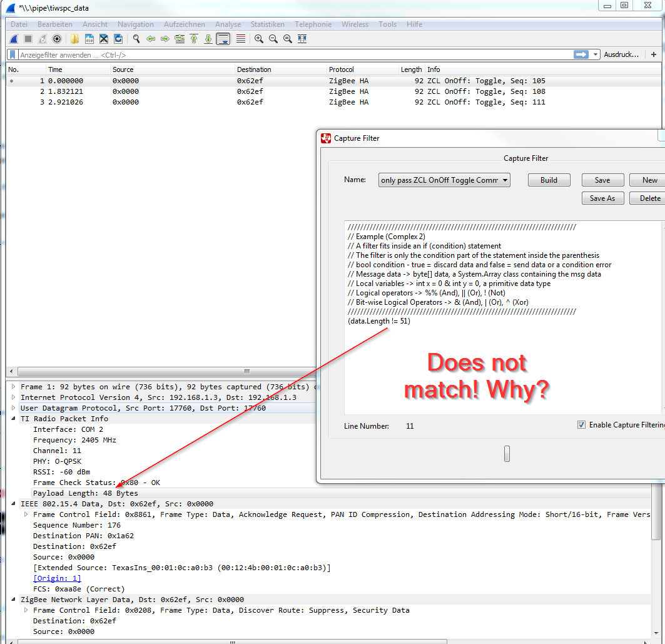The image size is (665, 644).
Task: Expand the IEEE 802.15.4 Data tree item
Action: tap(14, 504)
